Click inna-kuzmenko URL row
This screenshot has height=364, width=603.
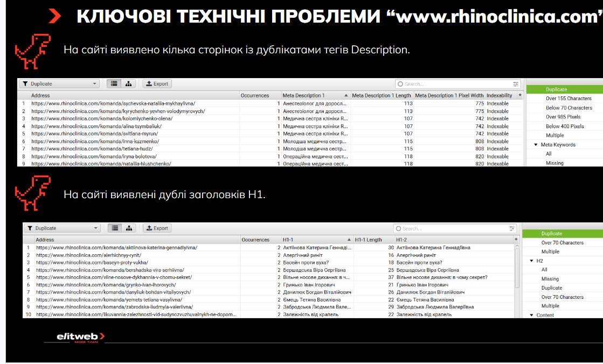pos(95,142)
